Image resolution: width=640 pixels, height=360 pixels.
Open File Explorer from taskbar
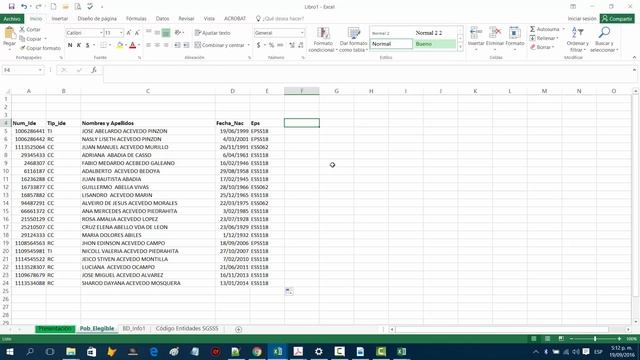click(71, 351)
